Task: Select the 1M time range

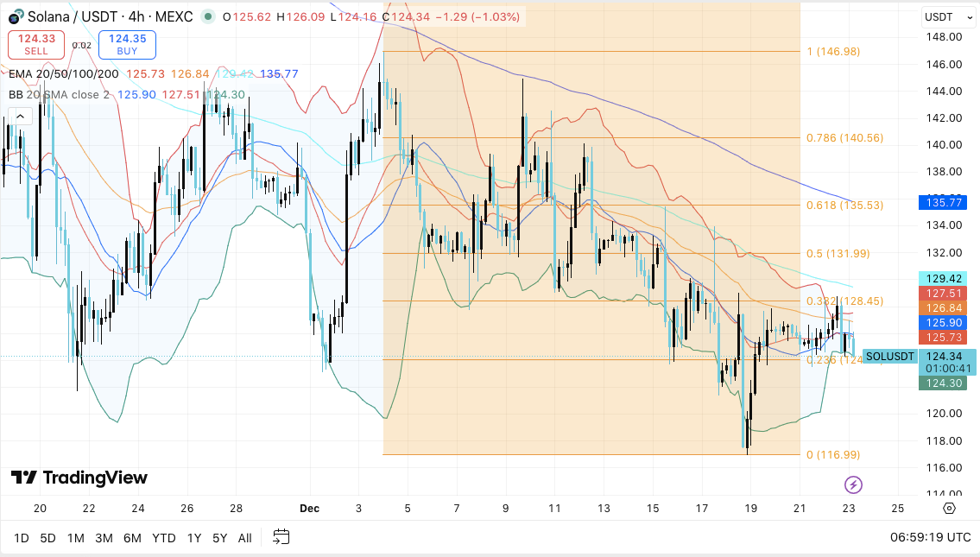Action: [x=75, y=538]
